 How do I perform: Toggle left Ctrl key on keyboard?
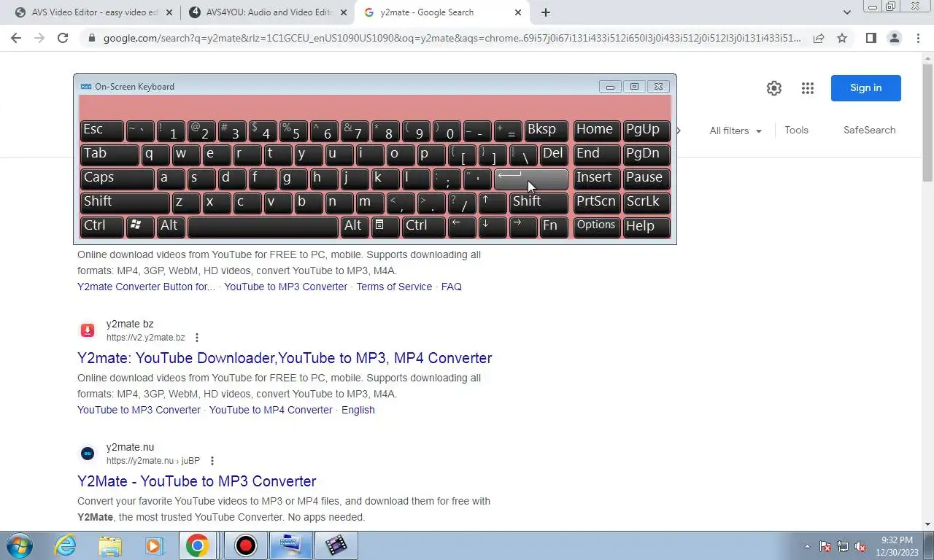click(101, 226)
